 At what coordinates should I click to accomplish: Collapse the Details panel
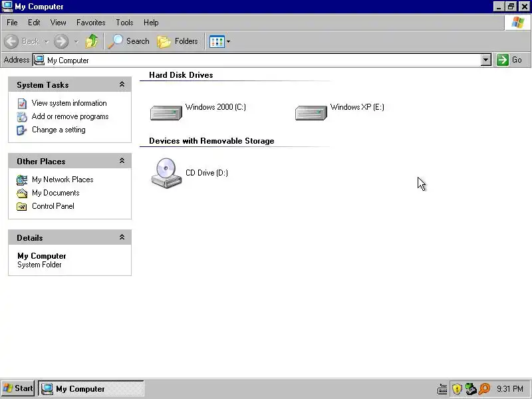122,237
